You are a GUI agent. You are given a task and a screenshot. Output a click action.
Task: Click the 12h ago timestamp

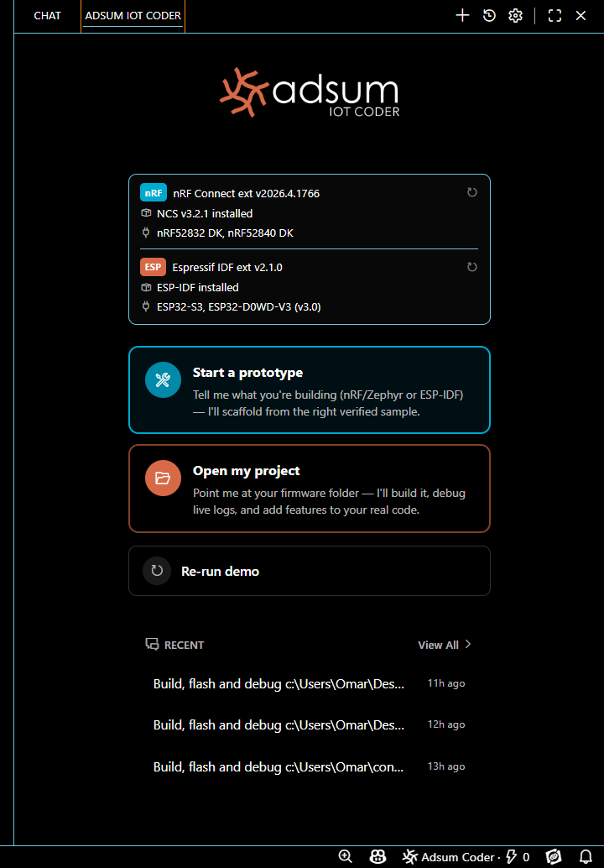click(x=445, y=725)
